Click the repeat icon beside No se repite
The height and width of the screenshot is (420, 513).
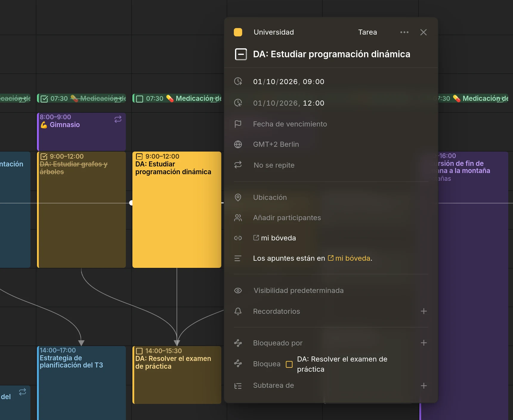point(238,165)
